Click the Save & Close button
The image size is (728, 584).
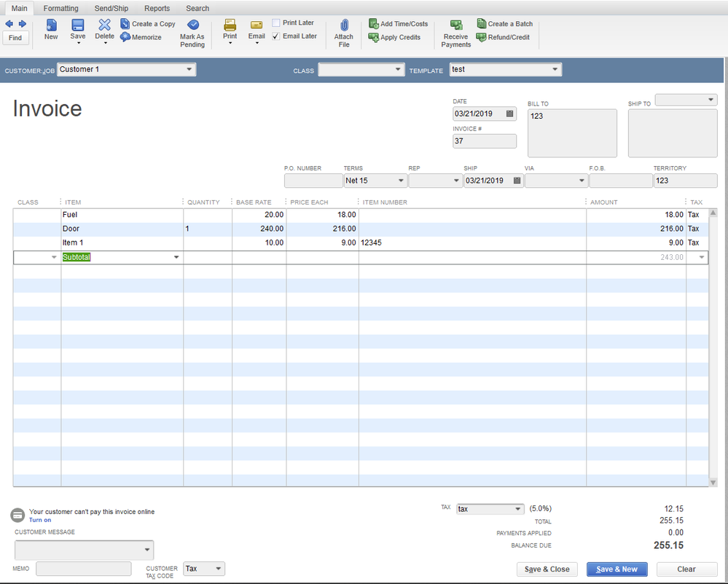(x=547, y=569)
